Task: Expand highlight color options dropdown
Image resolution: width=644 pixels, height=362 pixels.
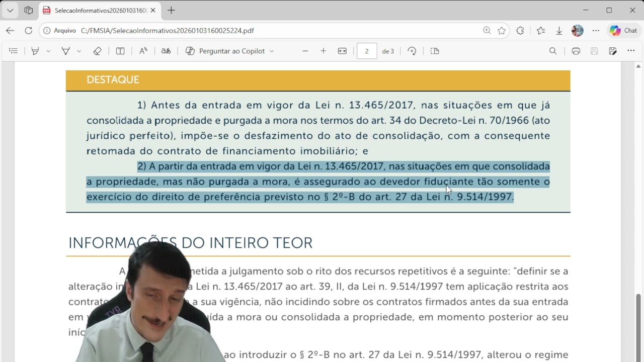Action: click(x=48, y=51)
